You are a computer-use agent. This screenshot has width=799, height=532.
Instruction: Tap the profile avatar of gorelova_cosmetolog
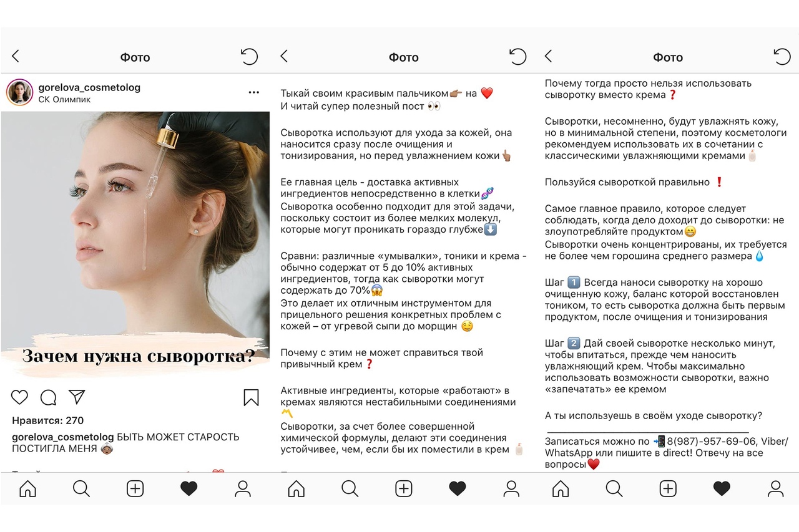19,92
